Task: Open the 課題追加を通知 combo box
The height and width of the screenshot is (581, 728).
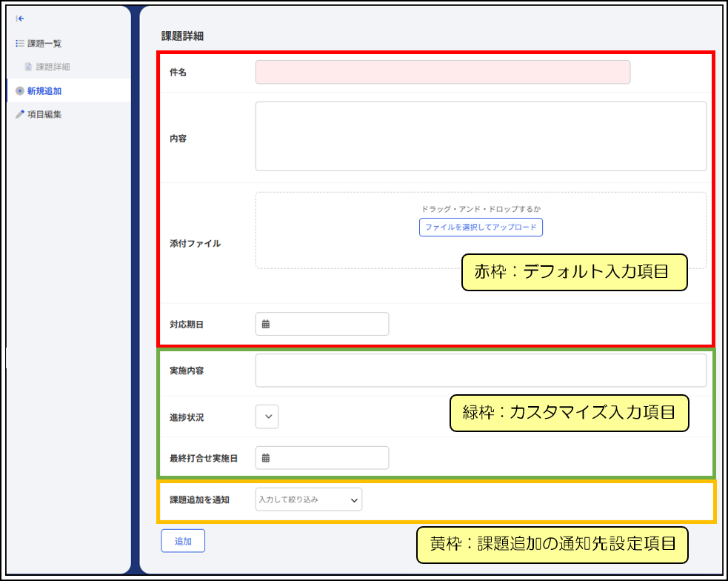Action: point(308,499)
